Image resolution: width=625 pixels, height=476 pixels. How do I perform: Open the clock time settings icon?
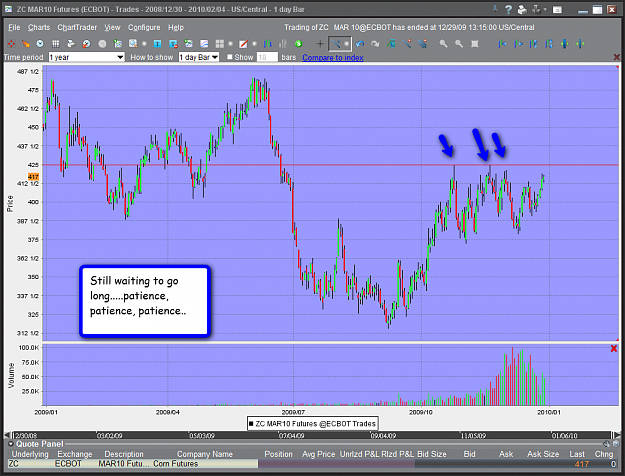(40, 44)
